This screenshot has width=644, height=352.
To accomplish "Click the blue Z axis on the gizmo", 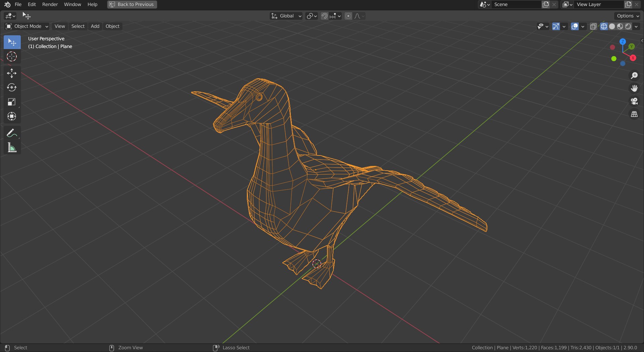I will [x=623, y=42].
